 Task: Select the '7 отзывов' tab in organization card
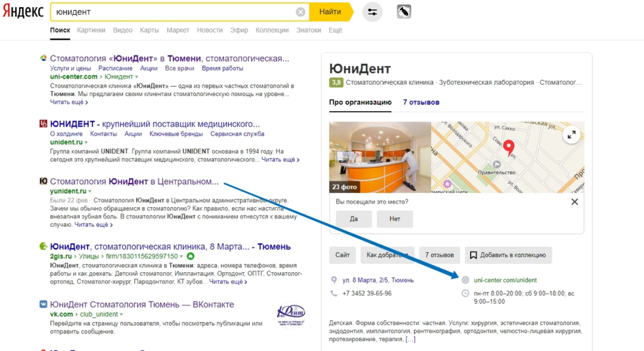point(421,102)
